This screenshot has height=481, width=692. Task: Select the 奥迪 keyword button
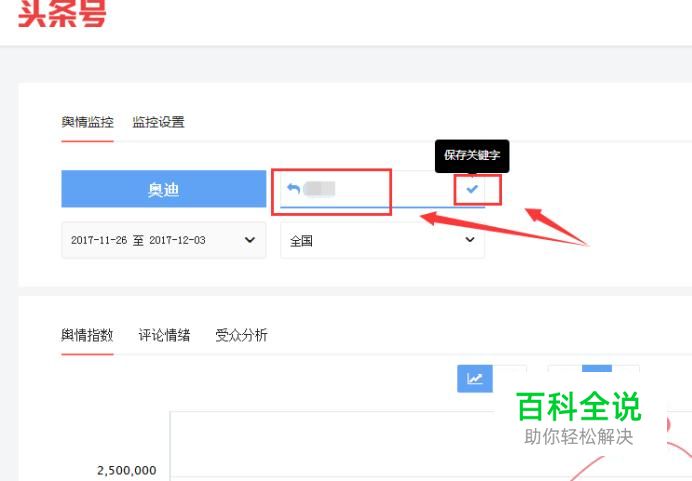164,189
